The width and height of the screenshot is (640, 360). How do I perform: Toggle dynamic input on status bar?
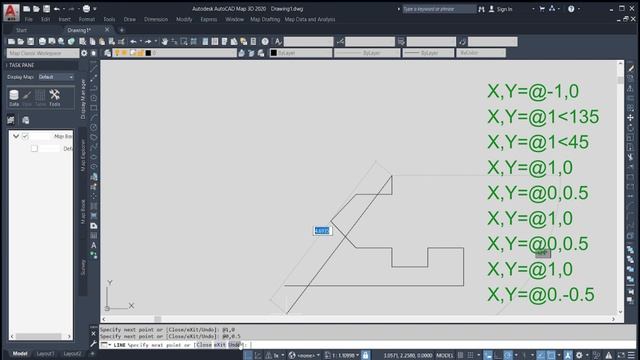tap(488, 356)
